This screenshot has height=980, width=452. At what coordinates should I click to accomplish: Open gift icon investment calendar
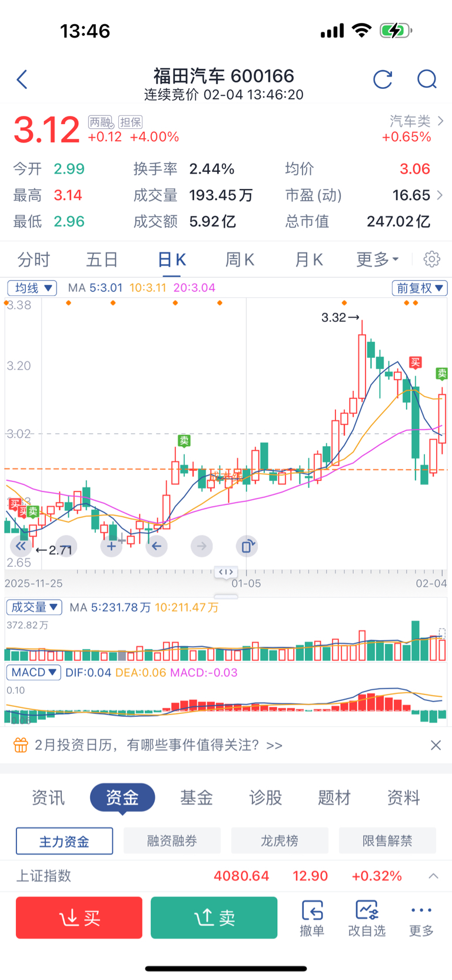[21, 745]
